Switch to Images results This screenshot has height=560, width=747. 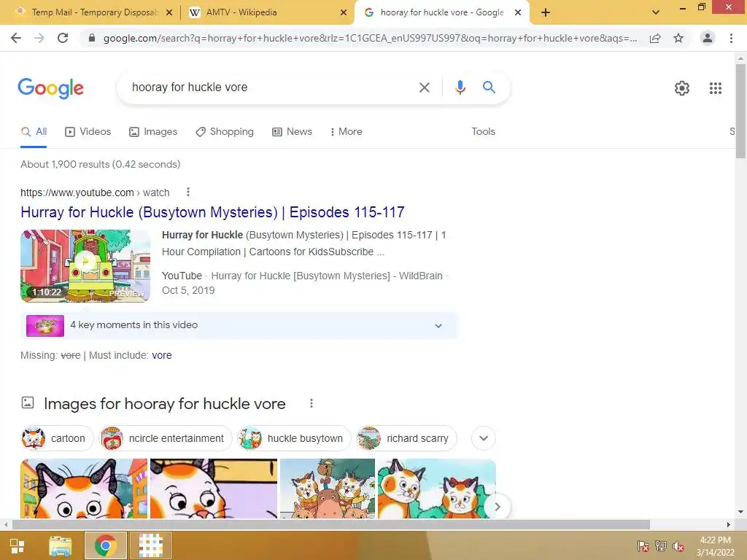(x=153, y=132)
